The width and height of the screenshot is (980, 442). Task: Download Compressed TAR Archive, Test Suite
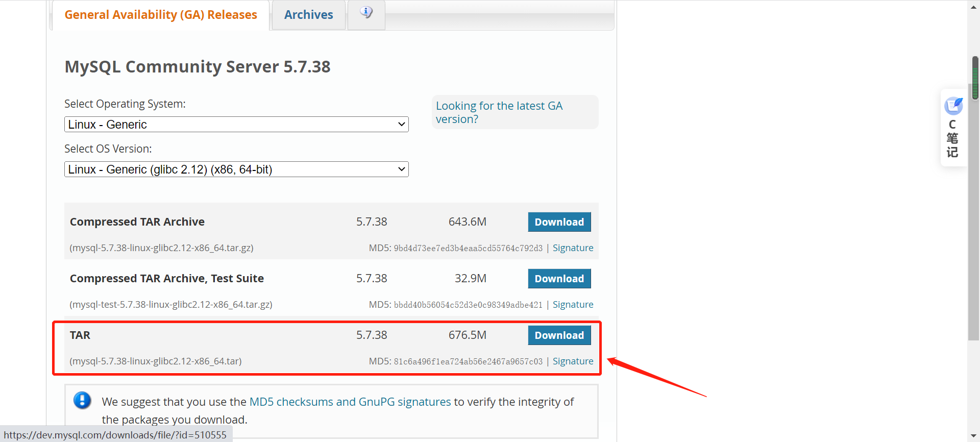tap(559, 279)
